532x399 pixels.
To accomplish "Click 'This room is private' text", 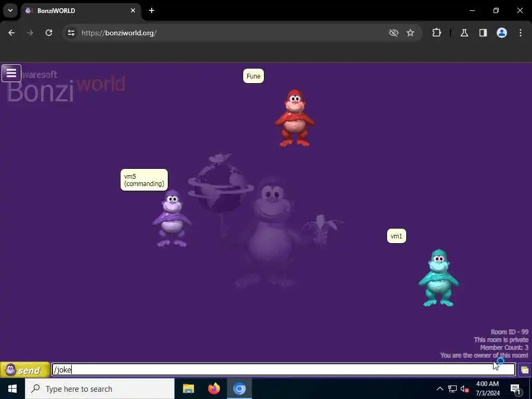I will click(x=501, y=340).
